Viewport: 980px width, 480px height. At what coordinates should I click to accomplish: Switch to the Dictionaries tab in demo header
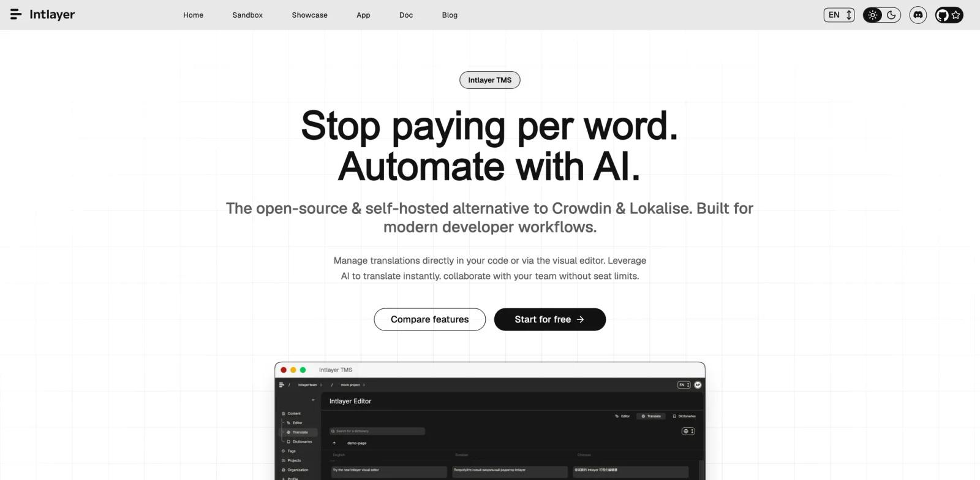click(x=684, y=416)
